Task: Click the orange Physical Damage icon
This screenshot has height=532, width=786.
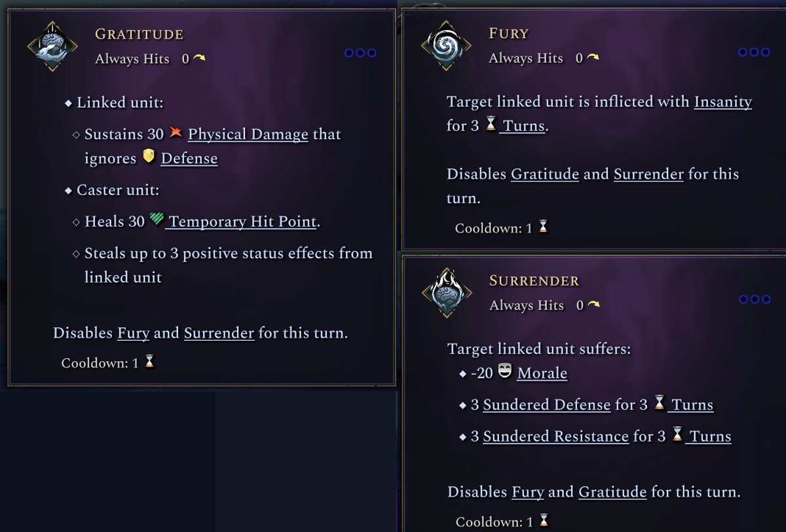Action: pyautogui.click(x=175, y=132)
